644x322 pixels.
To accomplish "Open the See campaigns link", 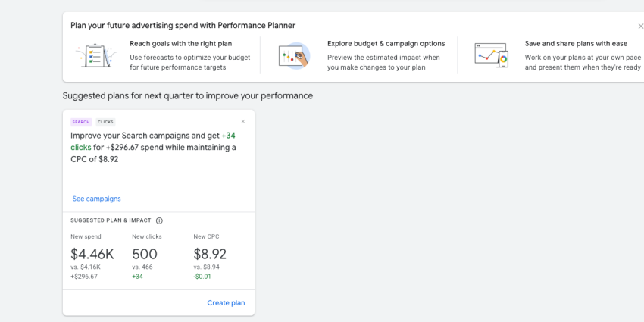I will coord(96,199).
